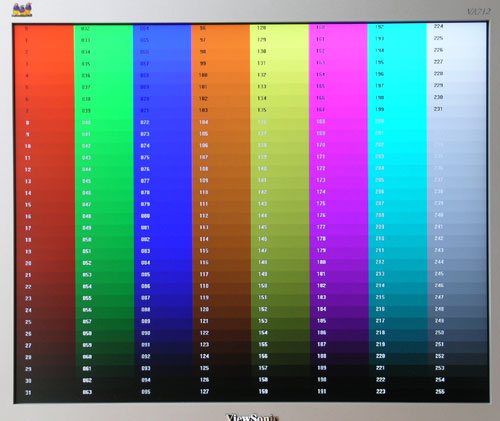Click the number 20 in the red column
500x421 pixels.
pyautogui.click(x=28, y=263)
